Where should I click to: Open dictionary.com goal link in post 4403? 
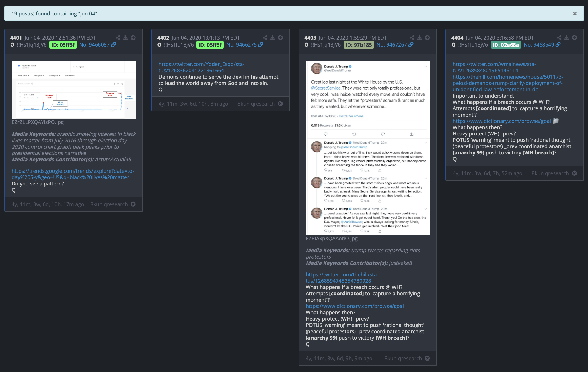coord(355,306)
